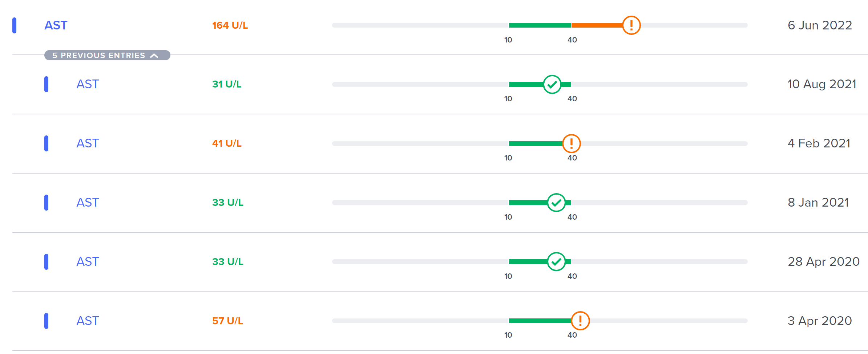
Task: Click the 164 U/L result value
Action: (230, 25)
